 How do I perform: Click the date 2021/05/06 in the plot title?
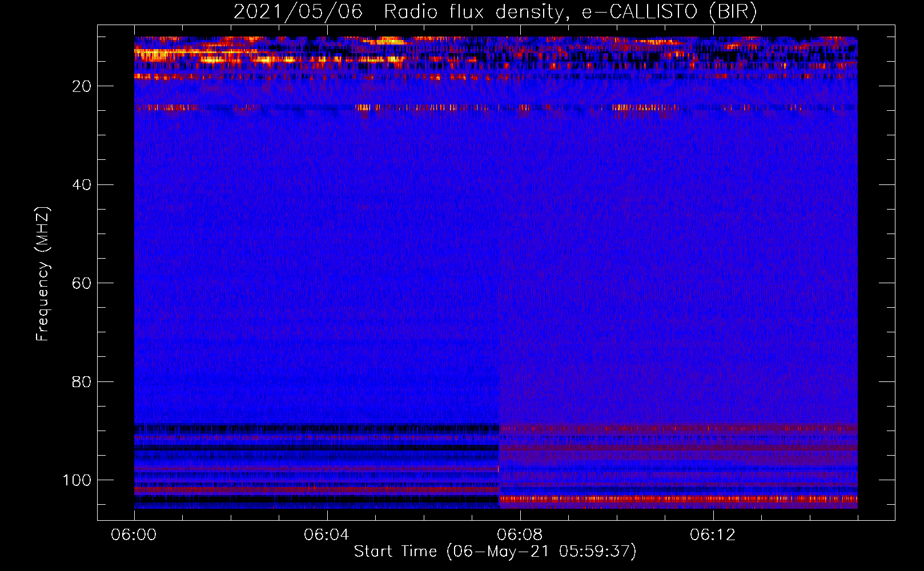pos(298,12)
